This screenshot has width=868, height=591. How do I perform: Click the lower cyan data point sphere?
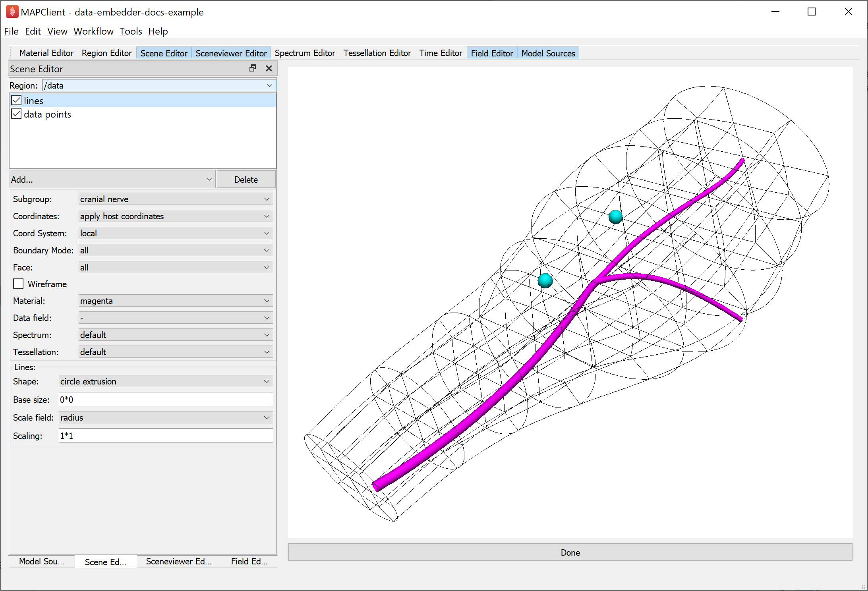pyautogui.click(x=545, y=280)
